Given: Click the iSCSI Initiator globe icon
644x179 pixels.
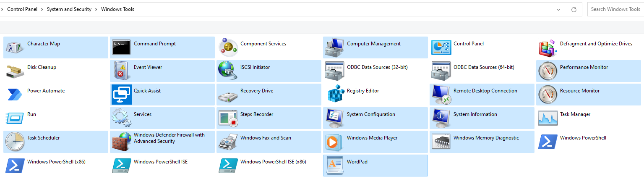Looking at the screenshot, I should click(228, 71).
